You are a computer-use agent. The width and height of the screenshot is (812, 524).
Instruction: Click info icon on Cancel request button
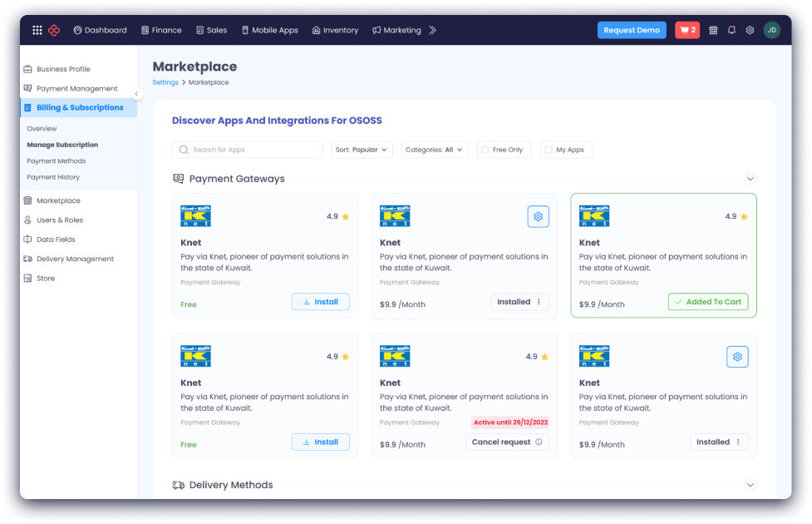pyautogui.click(x=539, y=442)
